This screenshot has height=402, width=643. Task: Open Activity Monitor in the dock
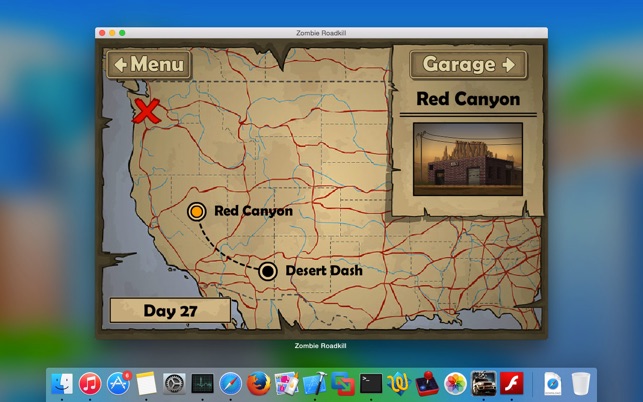[203, 384]
